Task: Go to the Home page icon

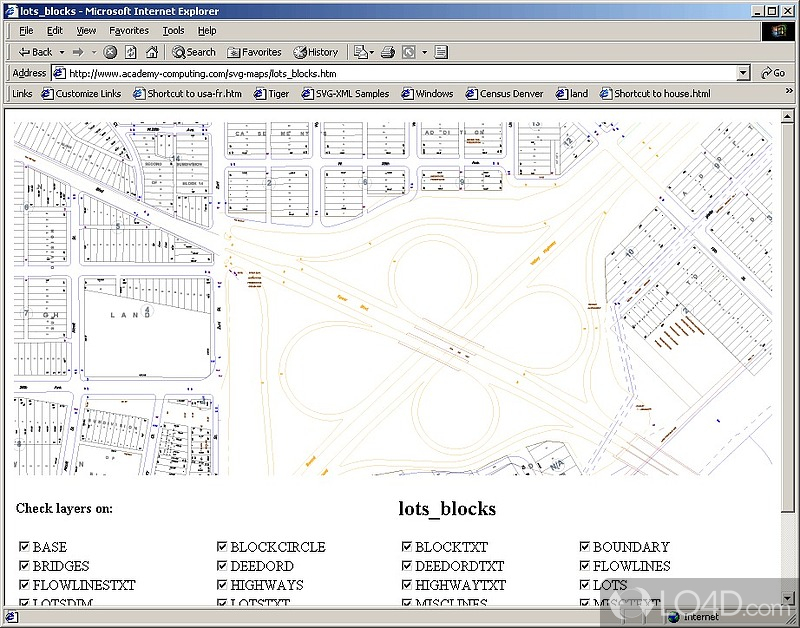Action: [x=152, y=52]
